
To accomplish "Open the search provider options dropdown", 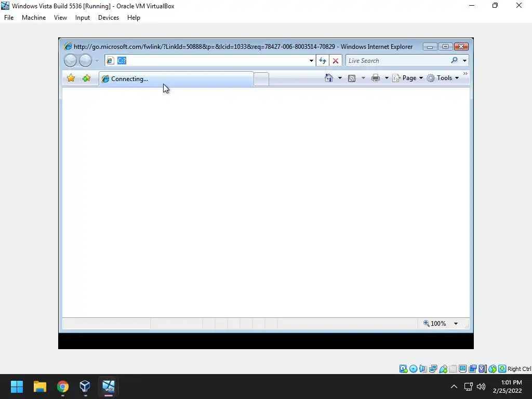I will click(464, 61).
